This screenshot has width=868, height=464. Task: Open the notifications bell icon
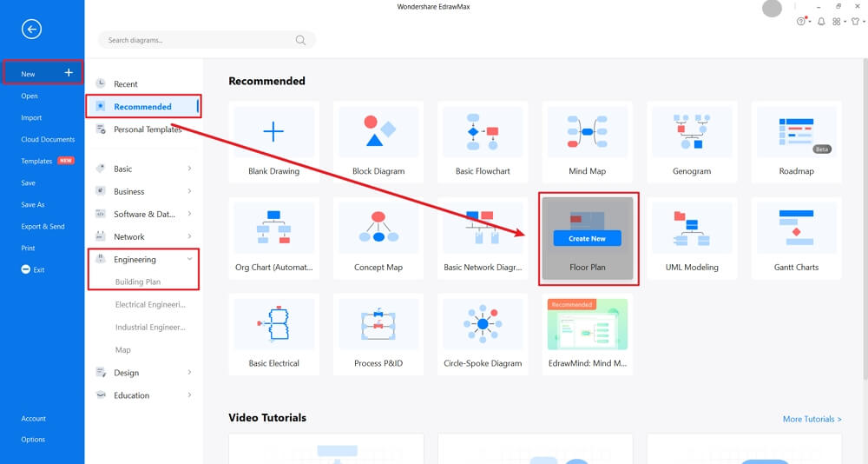[821, 21]
